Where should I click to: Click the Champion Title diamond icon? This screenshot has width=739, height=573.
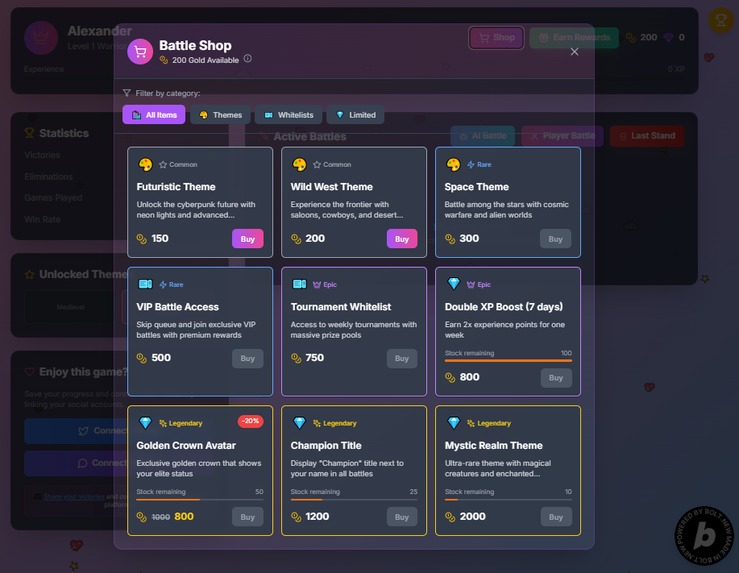point(299,423)
